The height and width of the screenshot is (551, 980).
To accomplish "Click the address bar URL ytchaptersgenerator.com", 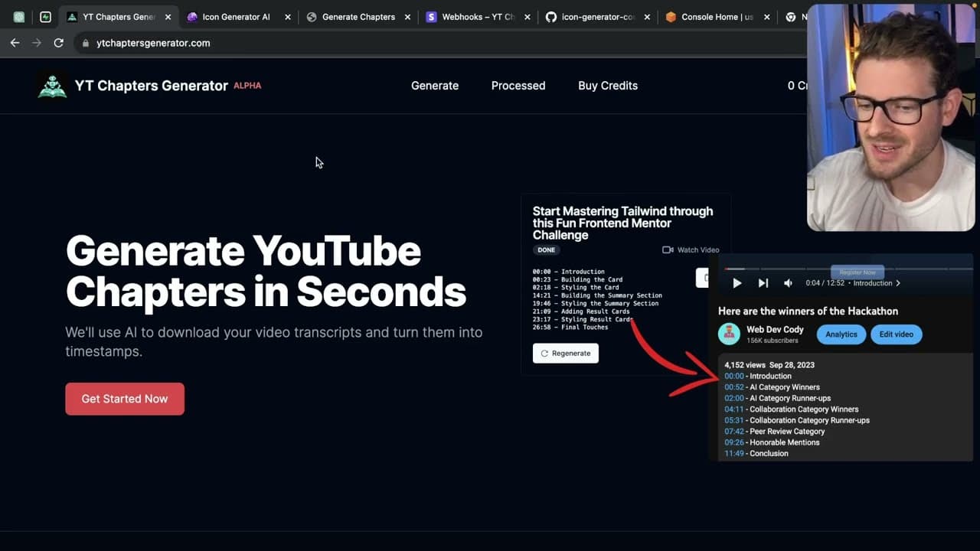I will [153, 43].
